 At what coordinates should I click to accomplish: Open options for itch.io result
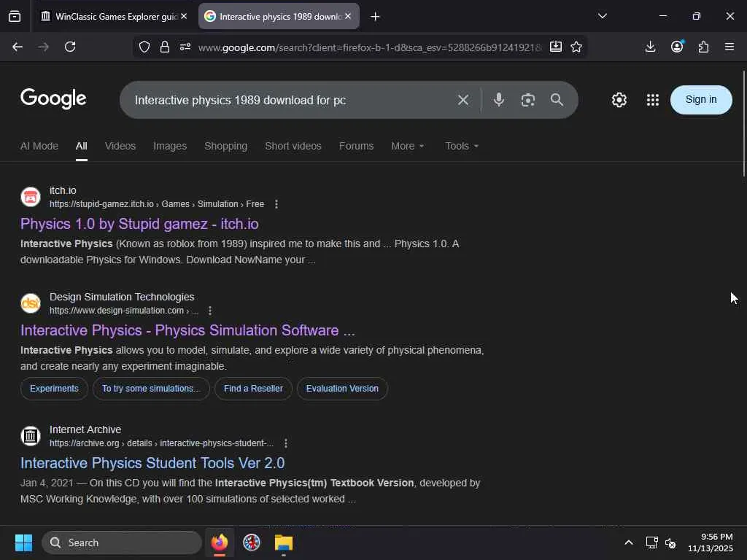(276, 204)
